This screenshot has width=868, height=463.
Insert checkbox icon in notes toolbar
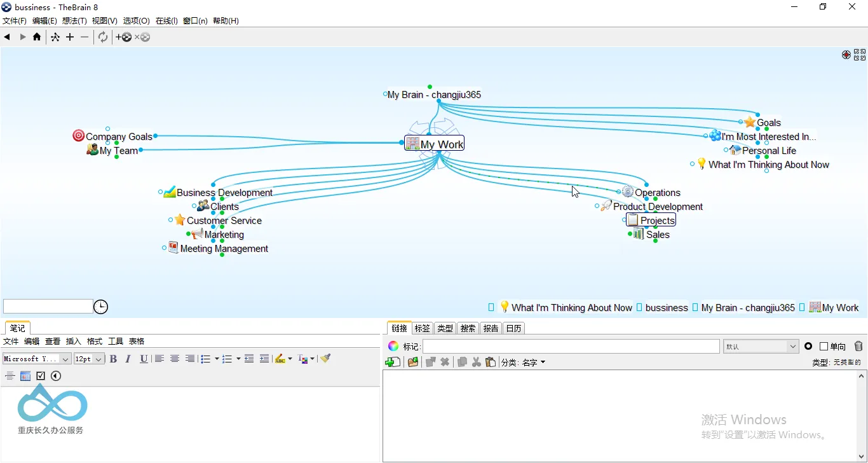[41, 376]
